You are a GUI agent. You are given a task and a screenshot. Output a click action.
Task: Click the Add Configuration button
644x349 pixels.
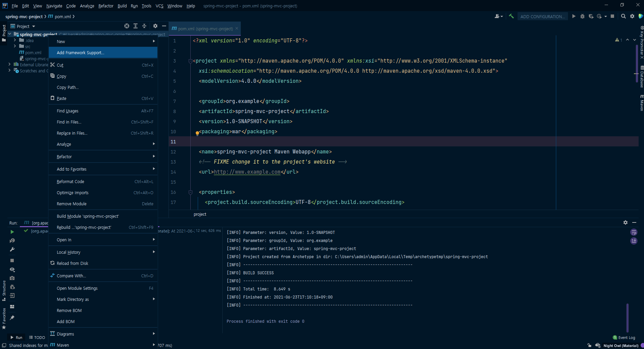pos(542,16)
